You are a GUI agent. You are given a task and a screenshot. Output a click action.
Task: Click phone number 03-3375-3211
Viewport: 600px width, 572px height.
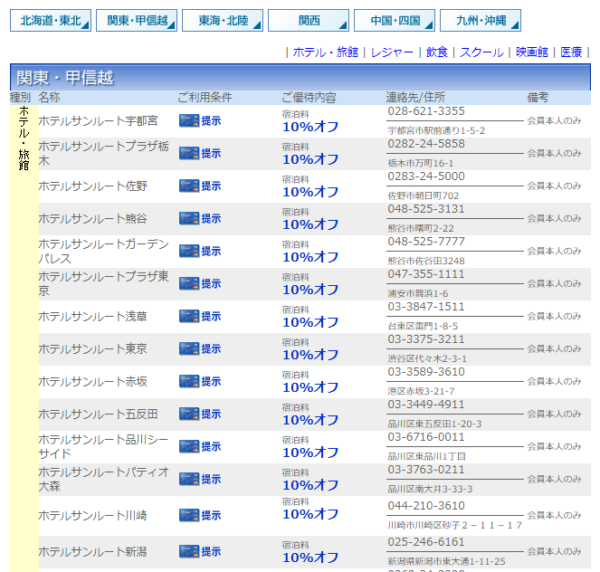coord(426,339)
